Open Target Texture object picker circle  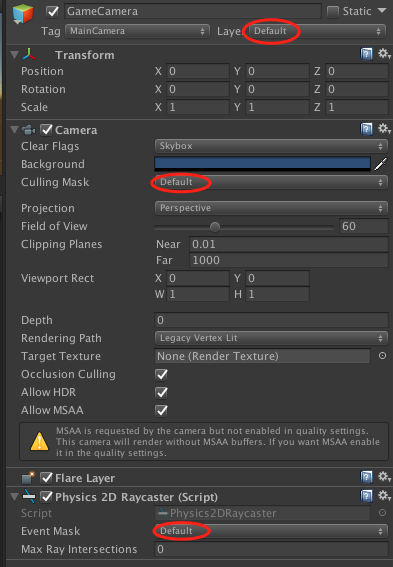pyautogui.click(x=382, y=356)
